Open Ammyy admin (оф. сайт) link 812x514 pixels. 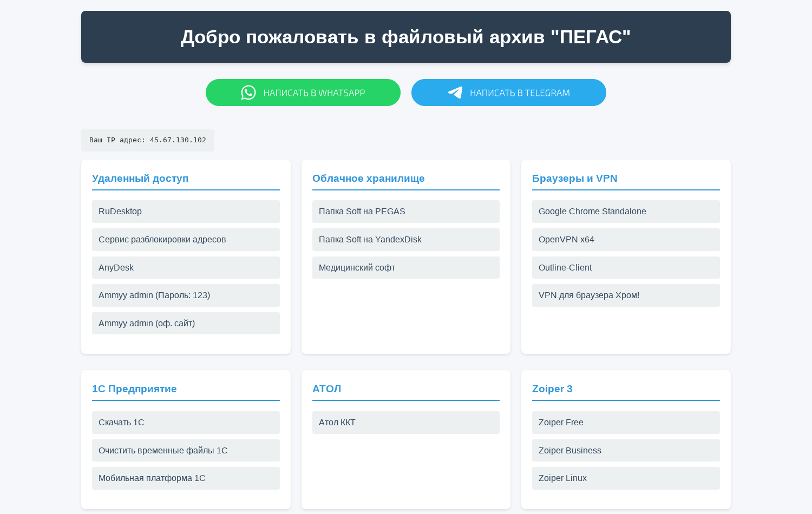[186, 324]
